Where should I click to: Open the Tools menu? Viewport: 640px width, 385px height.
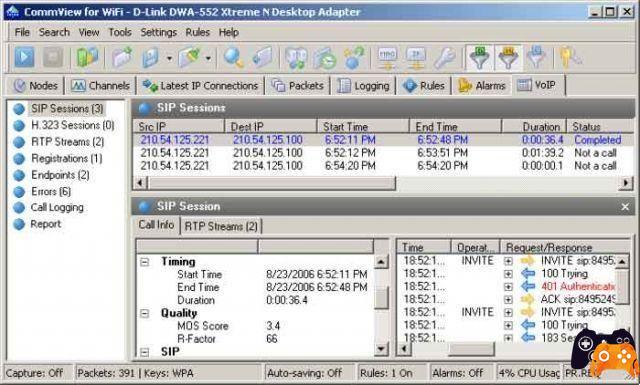pos(120,32)
